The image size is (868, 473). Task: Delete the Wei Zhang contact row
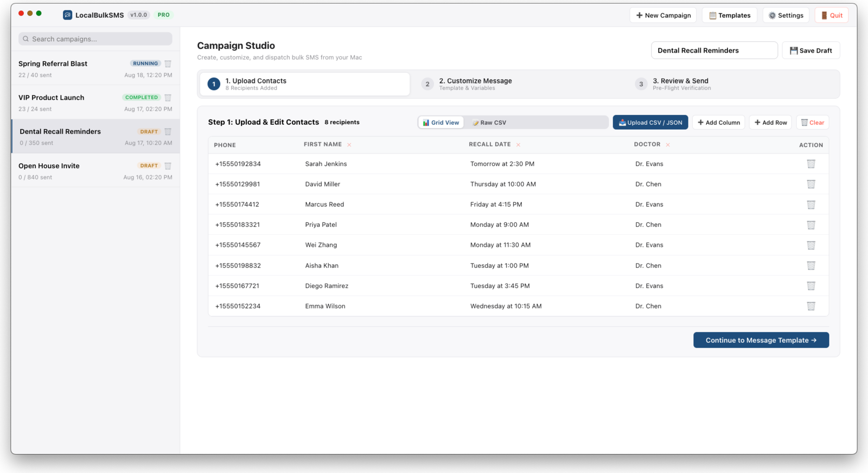click(811, 245)
